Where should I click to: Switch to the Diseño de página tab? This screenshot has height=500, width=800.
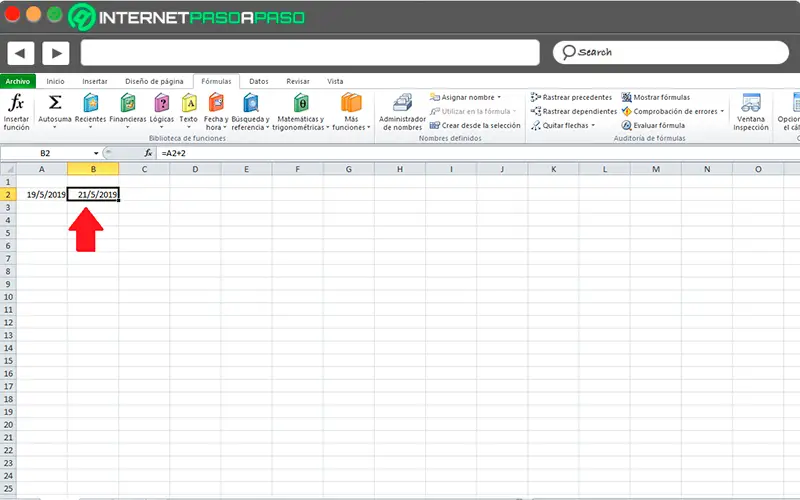point(154,81)
